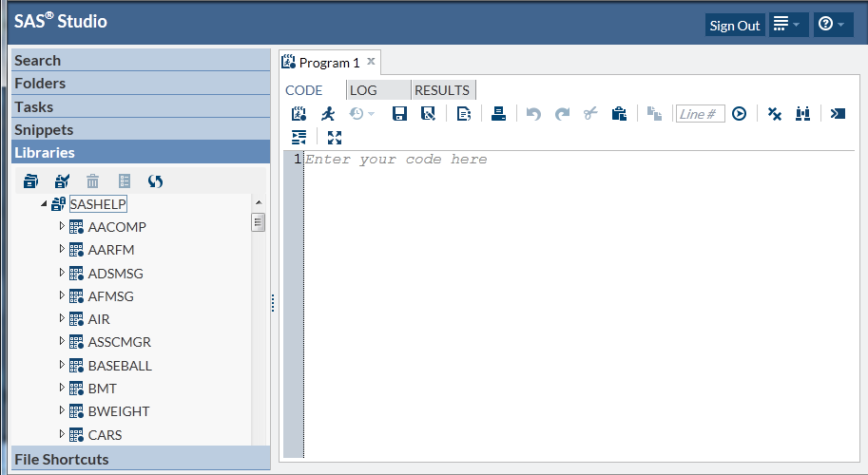Expand the AACOMP table node
Screen dimensions: 868x475
(x=62, y=225)
